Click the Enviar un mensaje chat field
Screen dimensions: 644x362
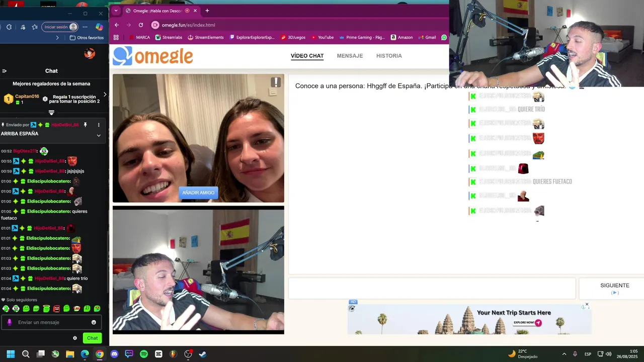click(52, 322)
